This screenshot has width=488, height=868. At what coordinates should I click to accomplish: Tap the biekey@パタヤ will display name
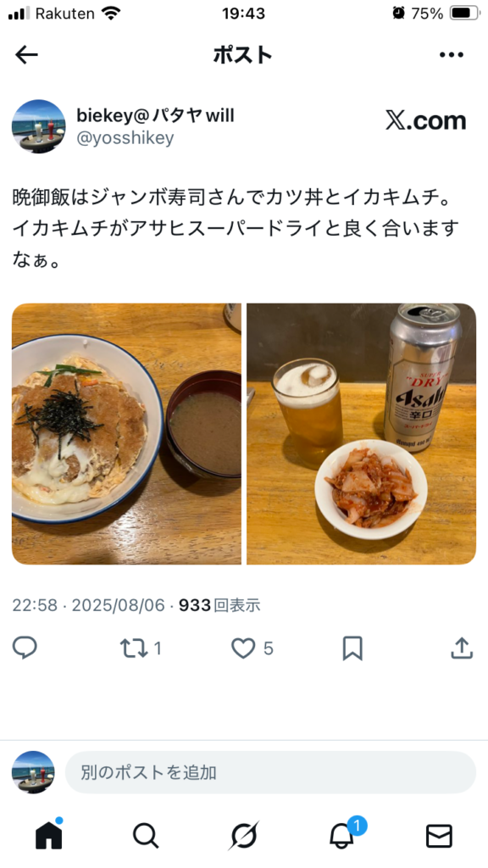[156, 115]
